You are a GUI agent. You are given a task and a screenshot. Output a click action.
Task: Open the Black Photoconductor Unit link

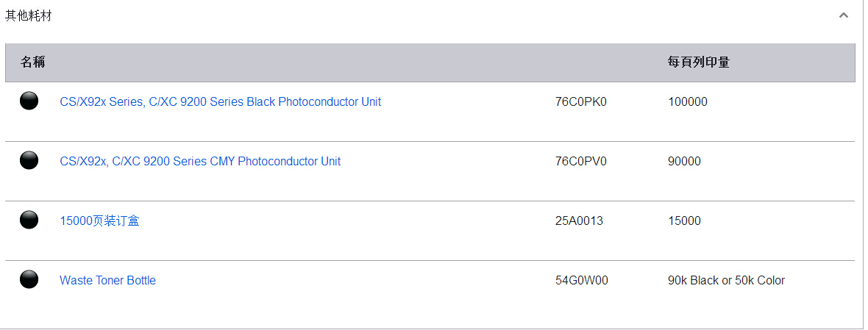pyautogui.click(x=221, y=101)
